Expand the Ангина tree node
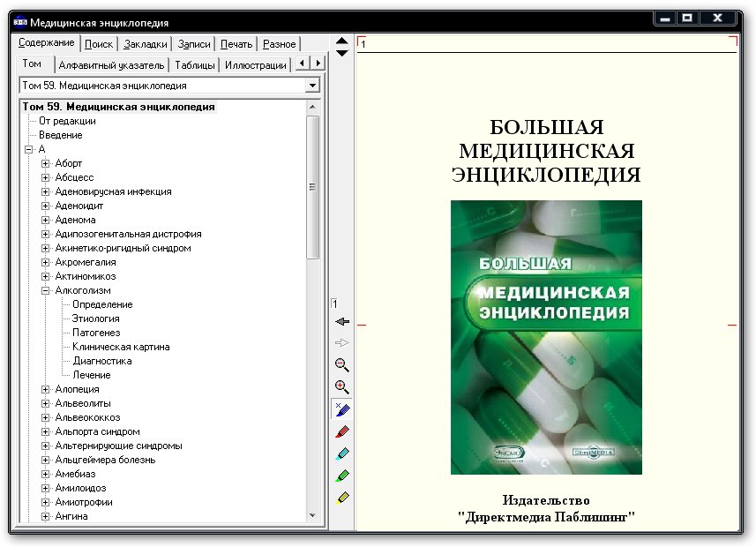This screenshot has width=756, height=547. tap(46, 516)
